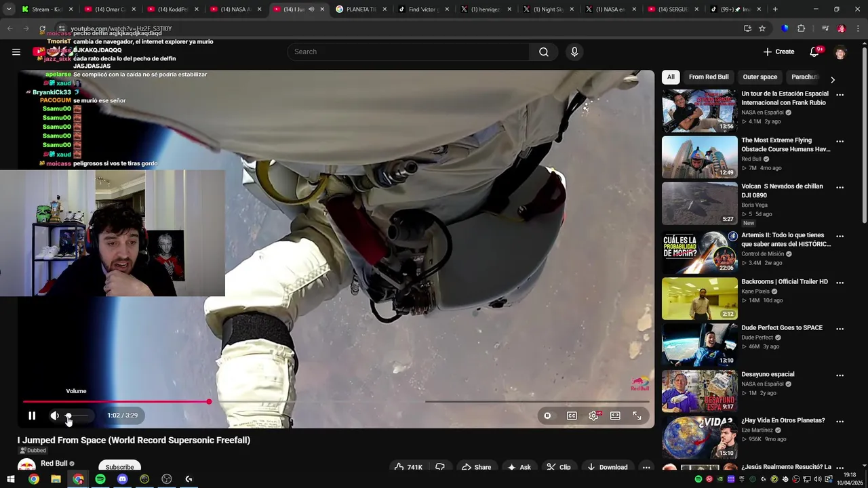868x488 pixels.
Task: Open the Create menu
Action: pos(778,52)
